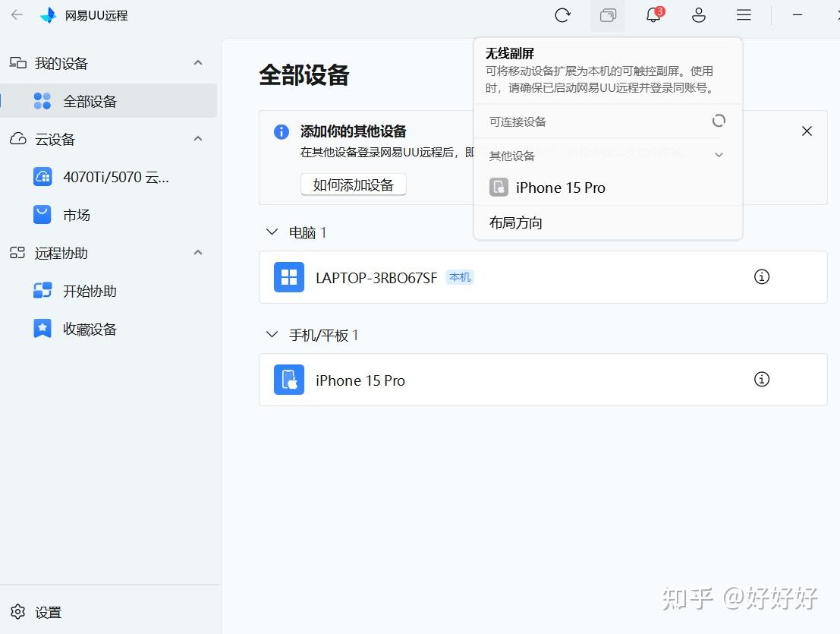Open the 4070Ti/5070 cloud device entry
The width and height of the screenshot is (840, 634).
click(109, 177)
